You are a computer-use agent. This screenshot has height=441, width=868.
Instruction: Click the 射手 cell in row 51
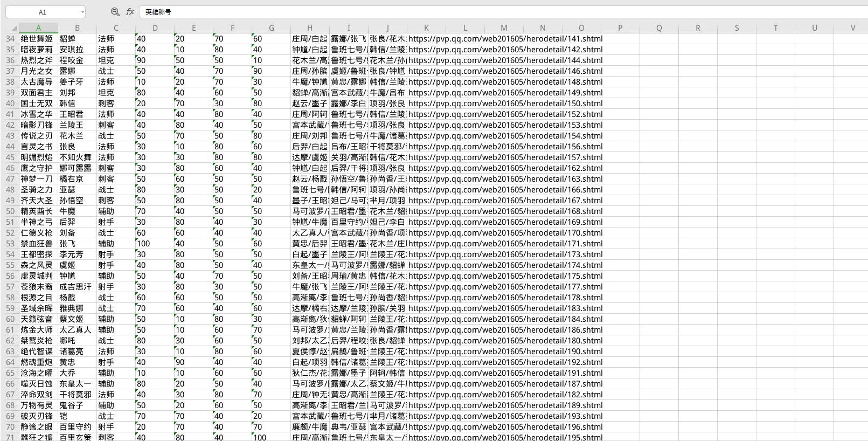tap(106, 222)
